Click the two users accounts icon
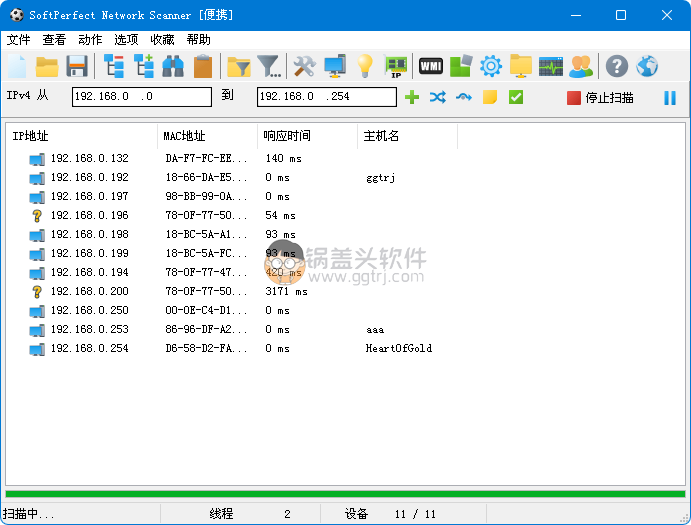Viewport: 691px width, 525px height. tap(581, 67)
